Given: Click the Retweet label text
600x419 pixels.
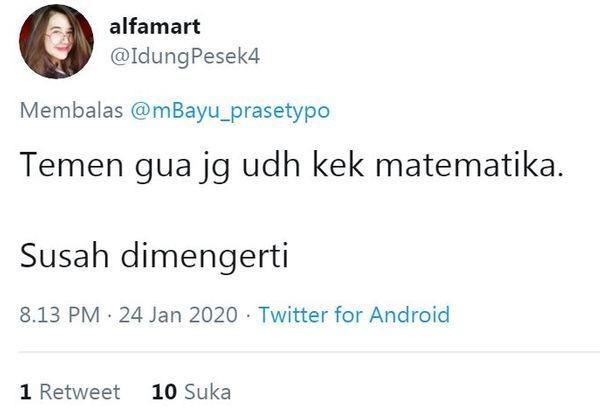Looking at the screenshot, I should tap(80, 392).
